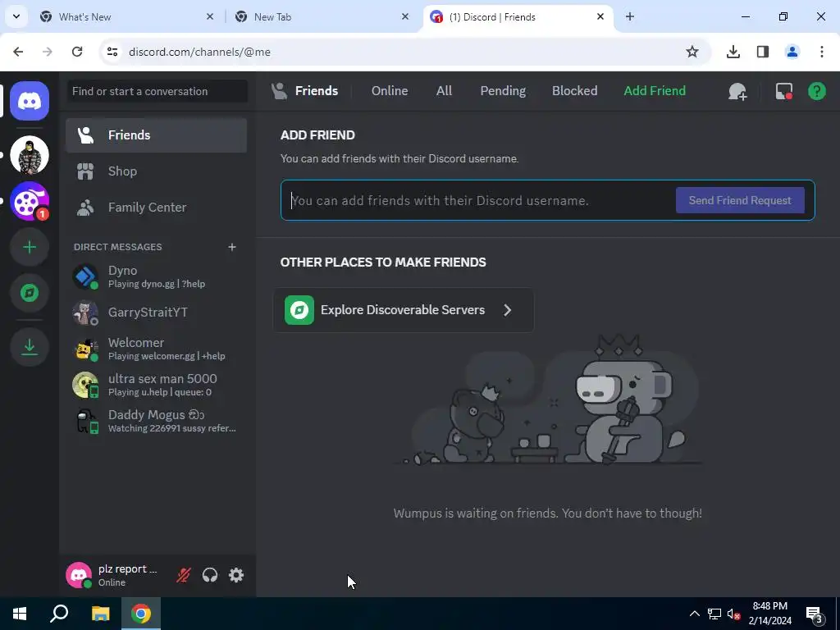Close the New Tab browser tab

click(x=405, y=16)
